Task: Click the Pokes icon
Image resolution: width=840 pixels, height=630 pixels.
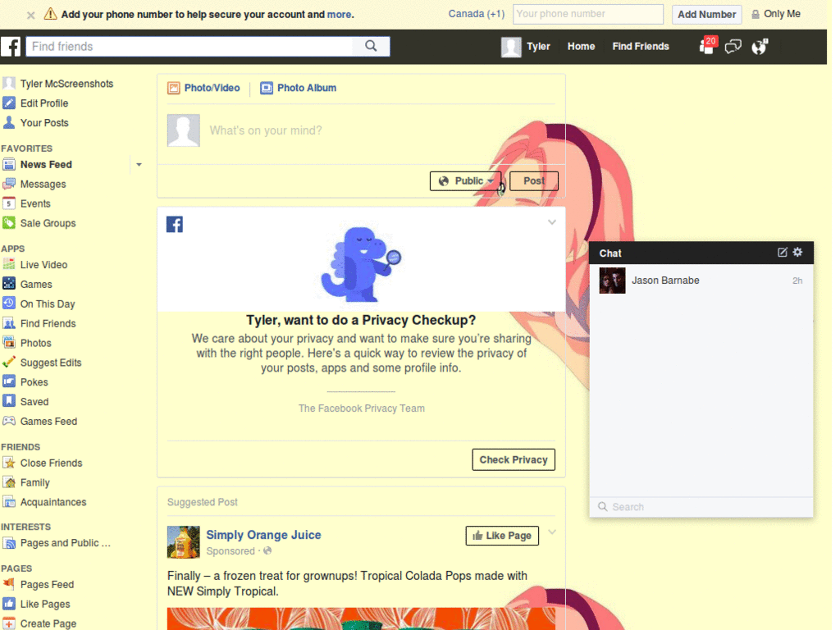Action: pyautogui.click(x=8, y=382)
